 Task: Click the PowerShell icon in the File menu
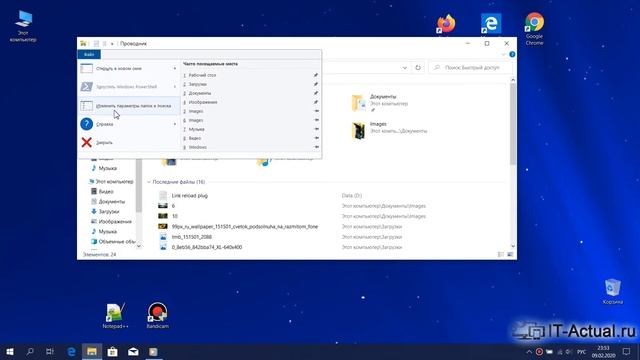click(87, 87)
